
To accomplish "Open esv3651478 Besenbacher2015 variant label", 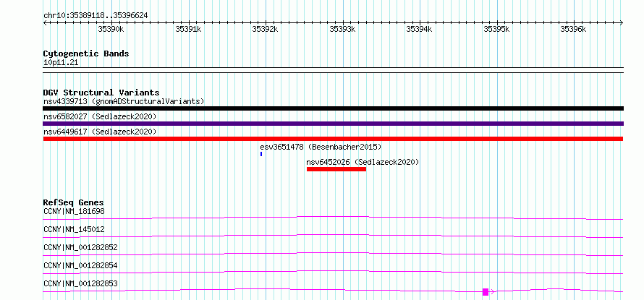I will point(321,147).
